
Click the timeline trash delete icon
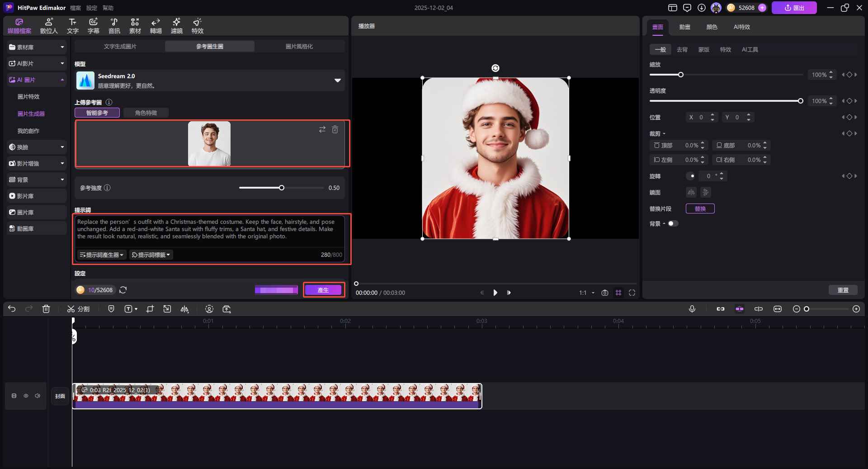click(46, 309)
